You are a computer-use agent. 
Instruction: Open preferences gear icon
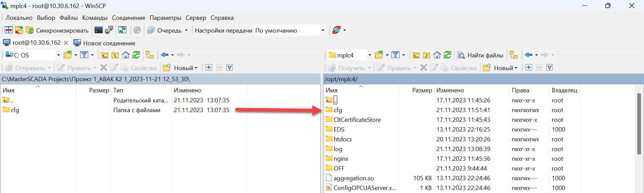pyautogui.click(x=137, y=30)
